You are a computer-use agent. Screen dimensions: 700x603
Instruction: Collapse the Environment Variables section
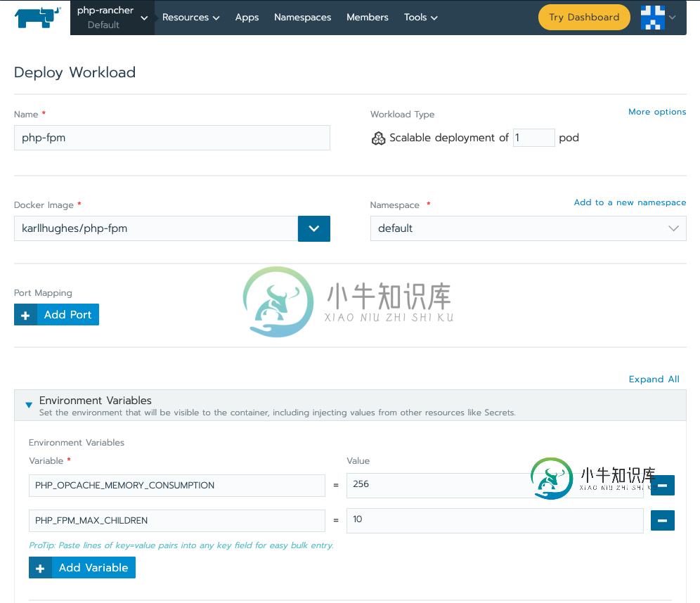(x=29, y=405)
